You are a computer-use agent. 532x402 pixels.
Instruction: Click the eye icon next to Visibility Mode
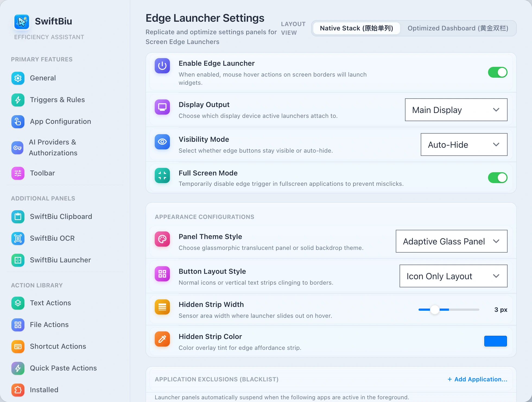click(x=162, y=142)
